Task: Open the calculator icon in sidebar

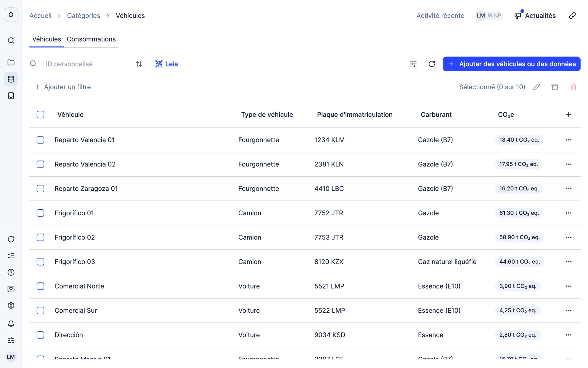Action: click(x=11, y=96)
